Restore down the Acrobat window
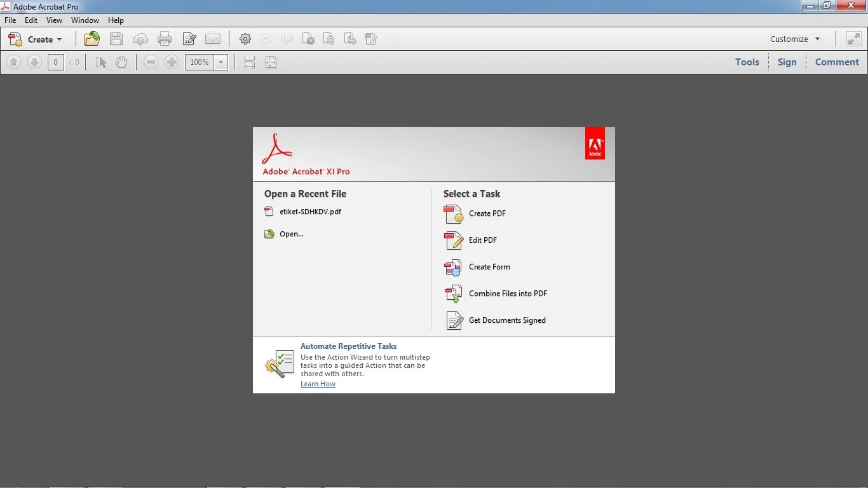This screenshot has width=868, height=488. click(827, 6)
